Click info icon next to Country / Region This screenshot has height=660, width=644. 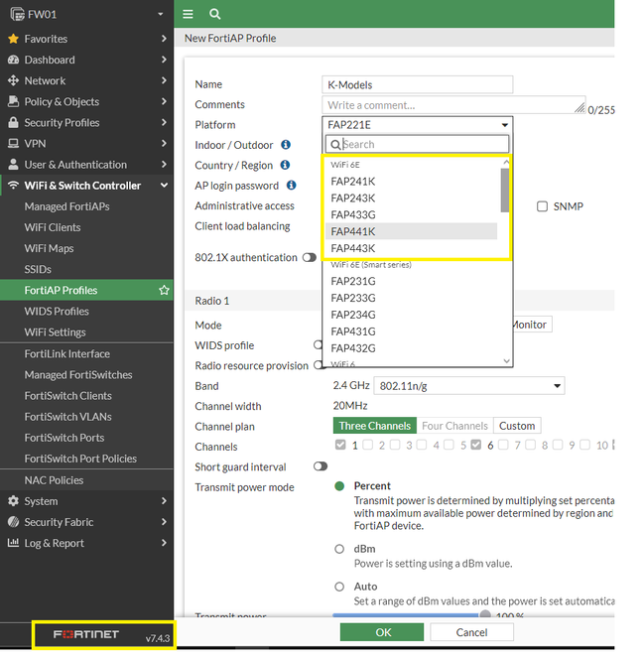pos(285,165)
